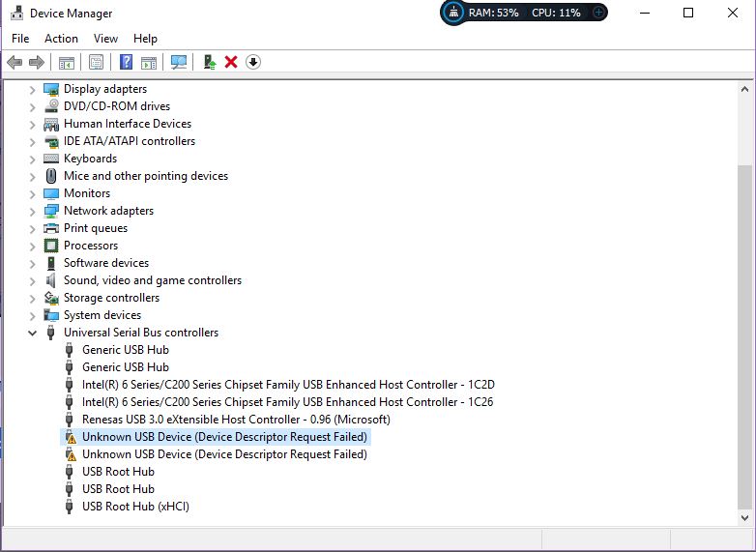
Task: Click the Display adapters category icon
Action: click(x=51, y=89)
